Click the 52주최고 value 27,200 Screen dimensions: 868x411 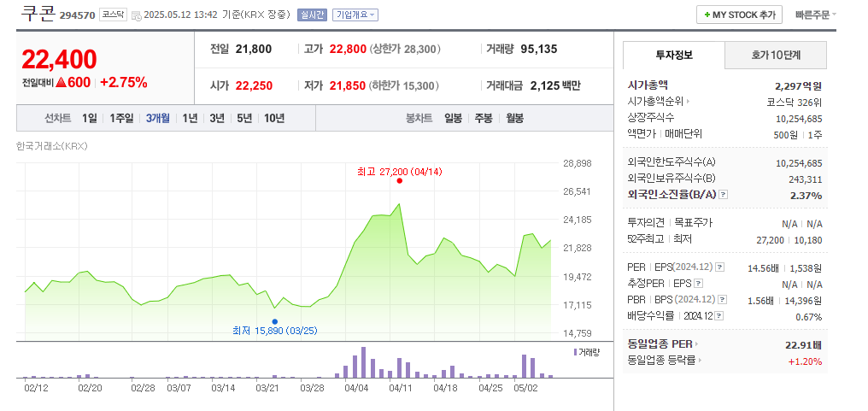pyautogui.click(x=770, y=240)
